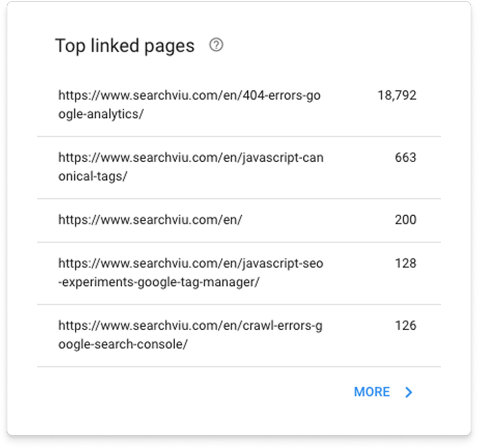This screenshot has width=478, height=448.
Task: Click the fifth table row
Action: (238, 334)
